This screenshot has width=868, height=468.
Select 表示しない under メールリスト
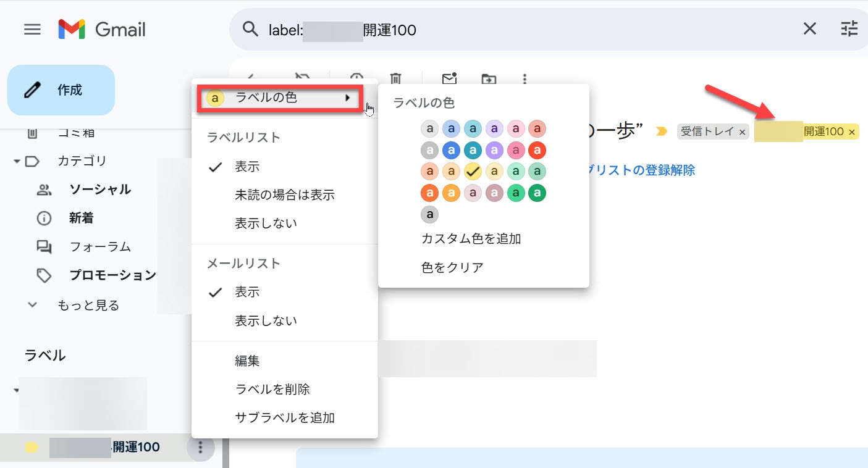[266, 320]
